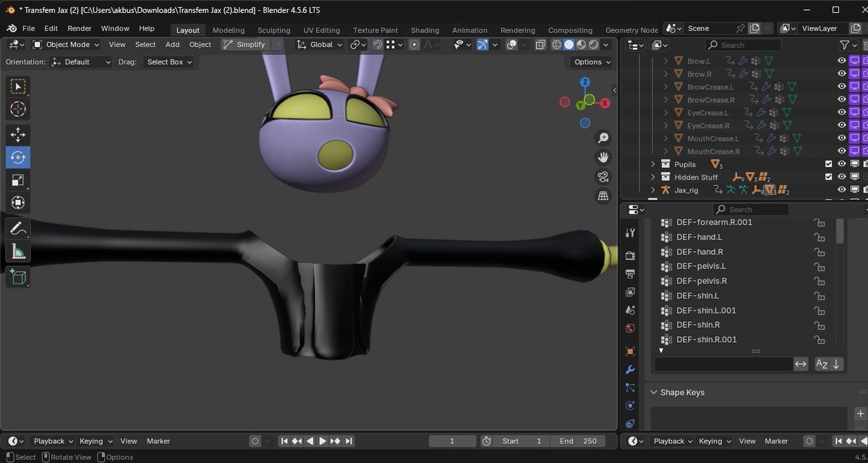Hide Brow.L in the outliner
The height and width of the screenshot is (463, 868).
point(841,61)
